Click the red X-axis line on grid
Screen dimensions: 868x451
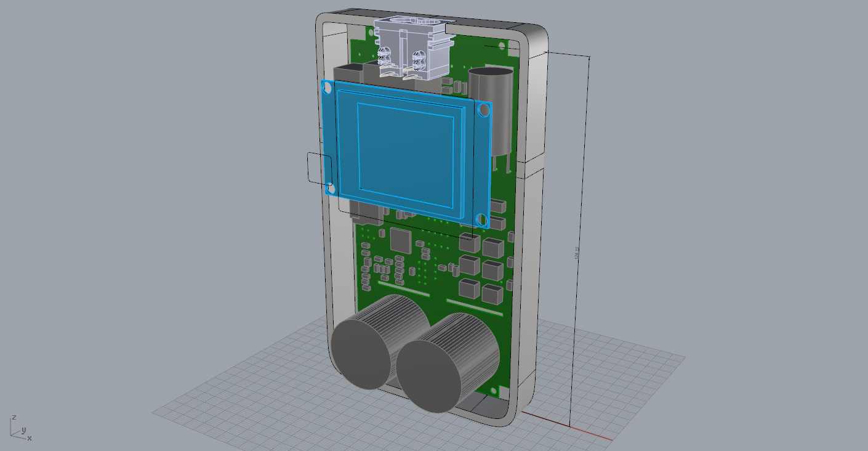(573, 427)
